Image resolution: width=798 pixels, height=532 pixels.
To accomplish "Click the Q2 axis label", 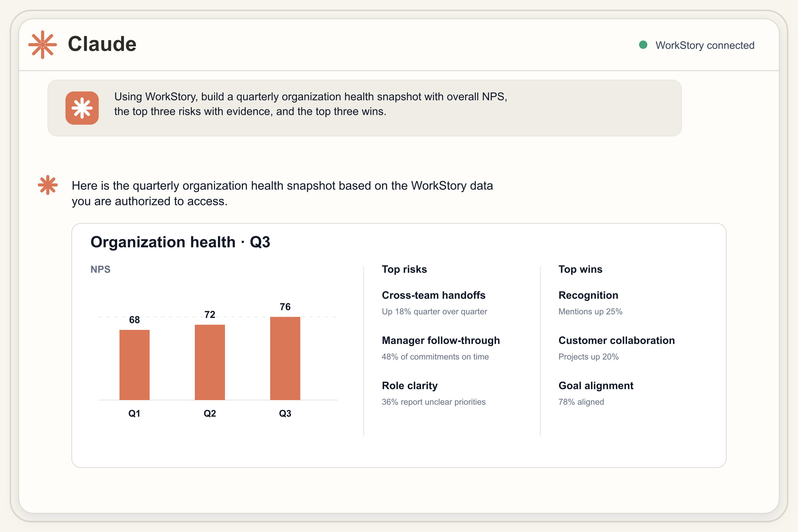I will [x=210, y=414].
